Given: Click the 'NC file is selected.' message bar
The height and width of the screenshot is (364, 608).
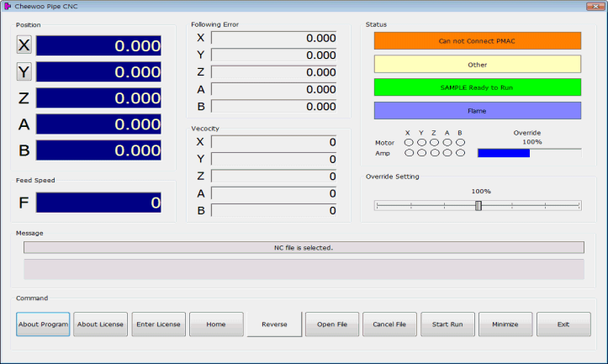Looking at the screenshot, I should point(304,247).
